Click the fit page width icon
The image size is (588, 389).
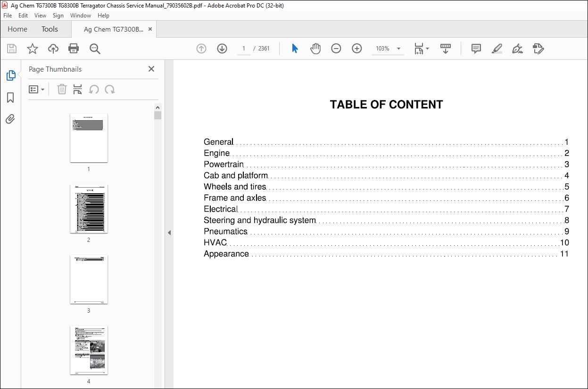(419, 49)
